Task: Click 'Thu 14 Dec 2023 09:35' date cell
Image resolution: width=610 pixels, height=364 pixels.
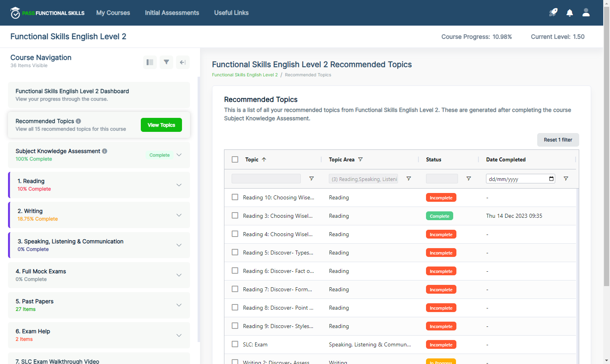Action: (514, 216)
